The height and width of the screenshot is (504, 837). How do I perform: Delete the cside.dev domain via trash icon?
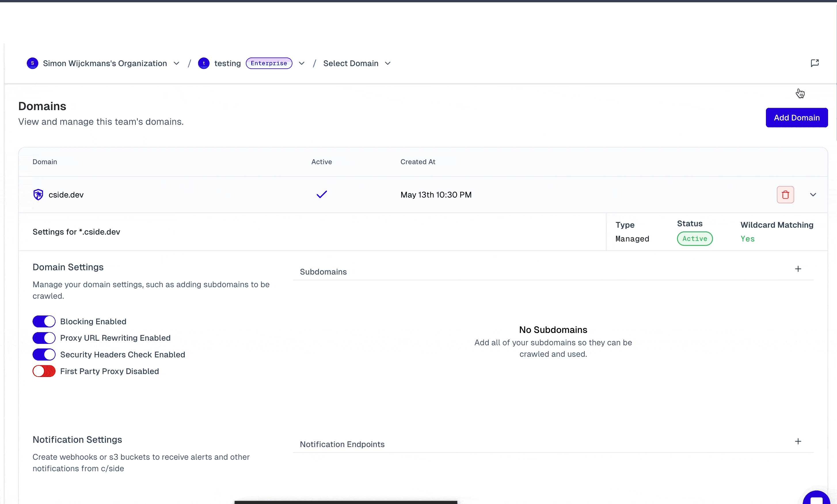pyautogui.click(x=785, y=194)
